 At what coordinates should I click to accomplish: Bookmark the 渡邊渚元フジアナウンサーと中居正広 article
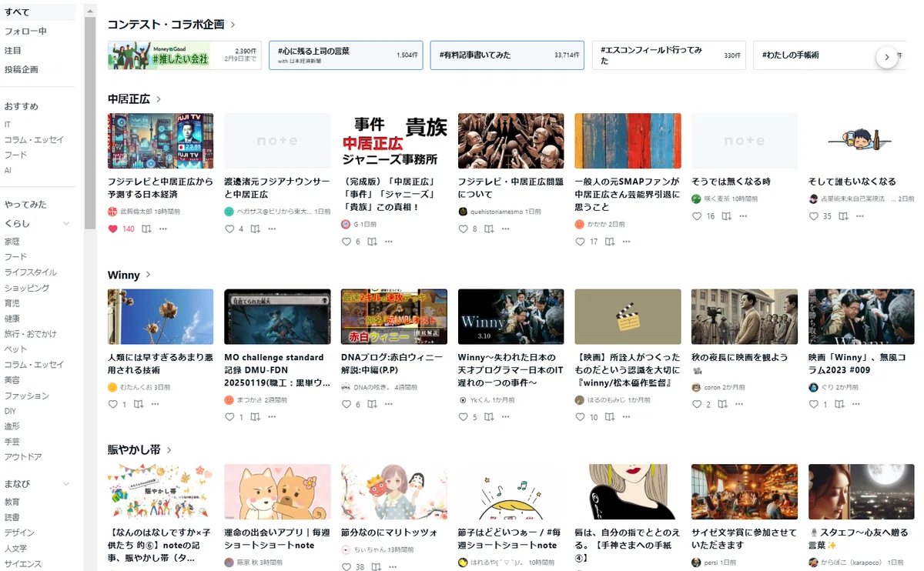(255, 229)
